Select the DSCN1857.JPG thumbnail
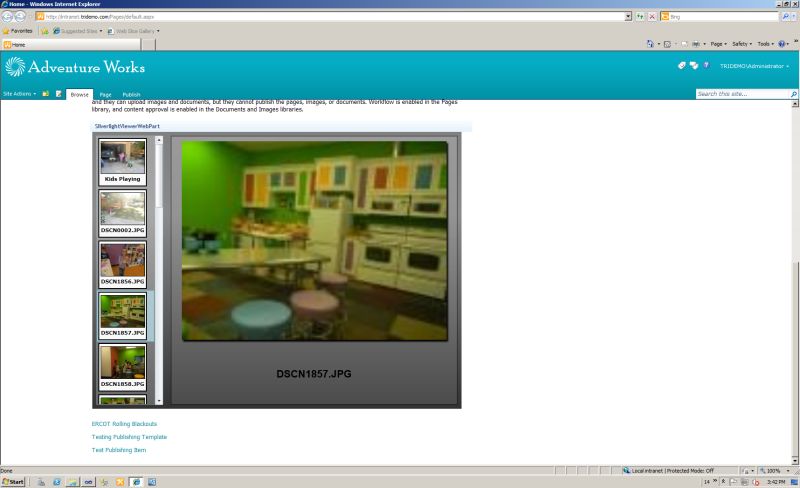 122,316
